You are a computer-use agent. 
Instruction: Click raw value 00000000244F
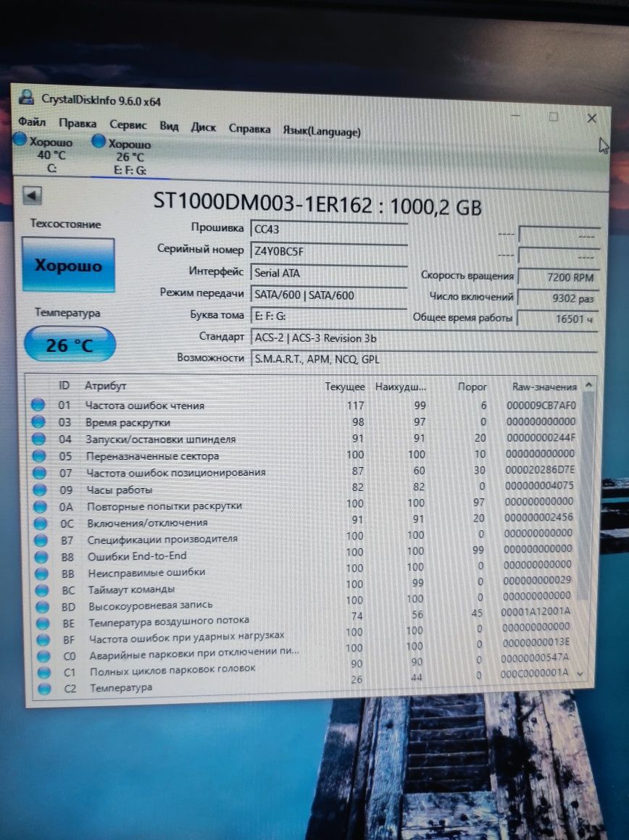[x=541, y=437]
